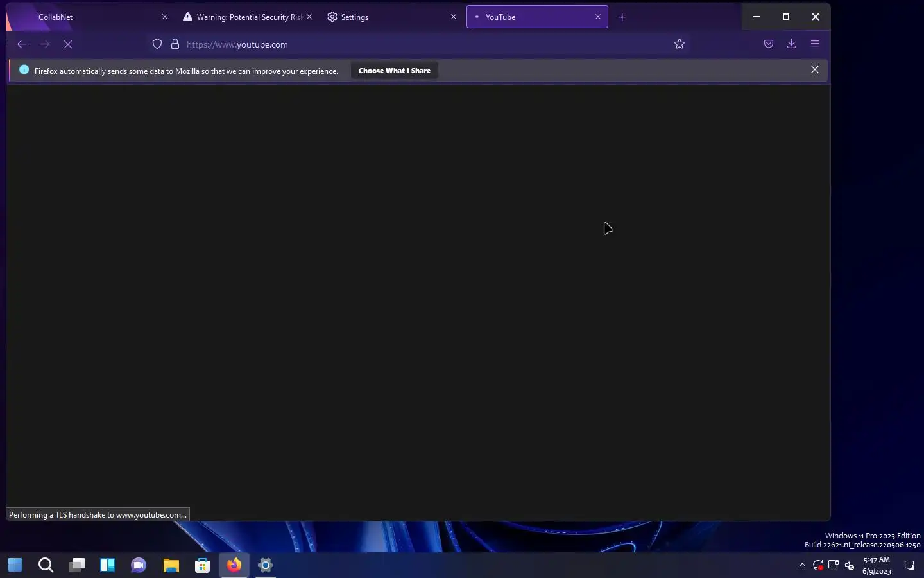Switch to the CollabNet tab
This screenshot has height=578, width=924.
[90, 17]
